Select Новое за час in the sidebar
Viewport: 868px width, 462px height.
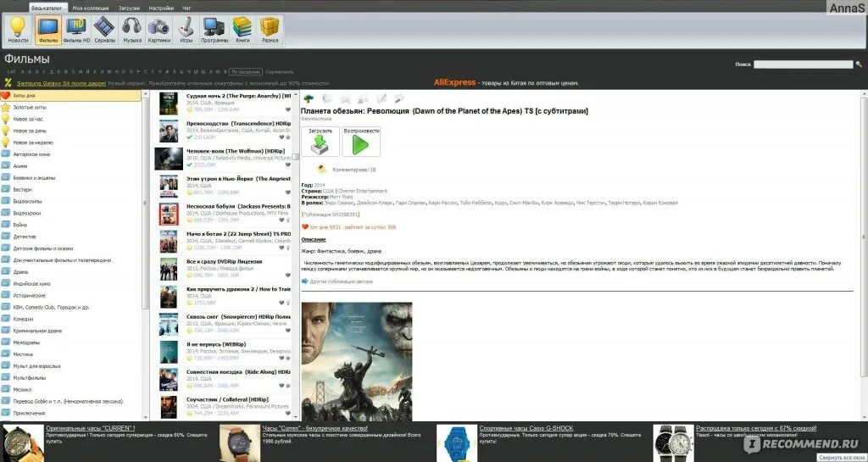click(x=71, y=119)
